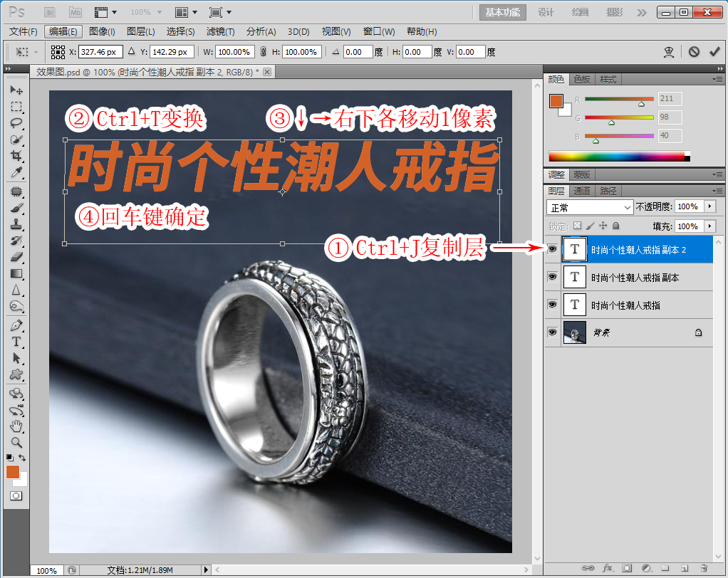Open the screen mode dropdown

220,13
